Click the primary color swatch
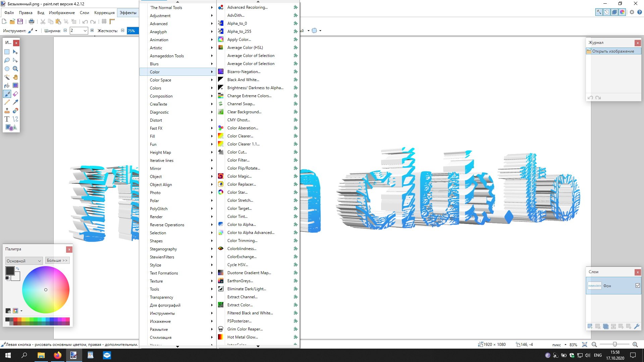 pyautogui.click(x=10, y=271)
